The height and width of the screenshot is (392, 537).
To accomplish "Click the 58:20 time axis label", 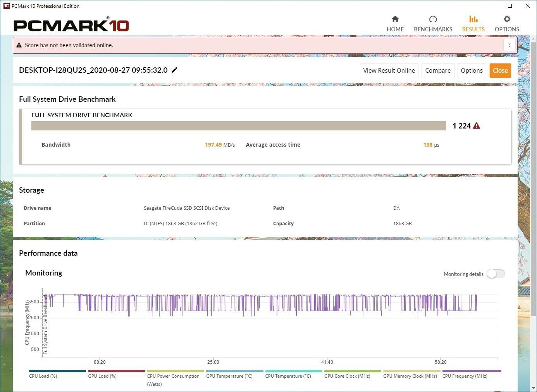I will point(441,362).
